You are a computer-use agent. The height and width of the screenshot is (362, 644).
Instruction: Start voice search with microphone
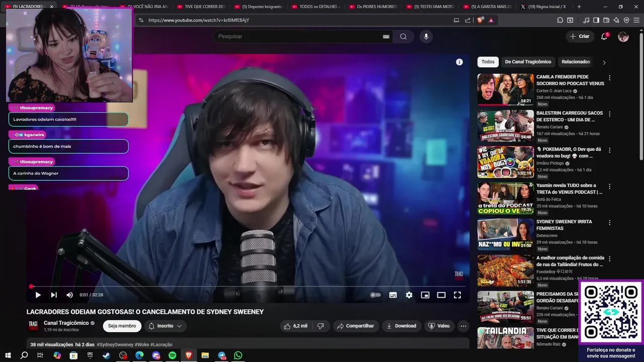(426, 36)
